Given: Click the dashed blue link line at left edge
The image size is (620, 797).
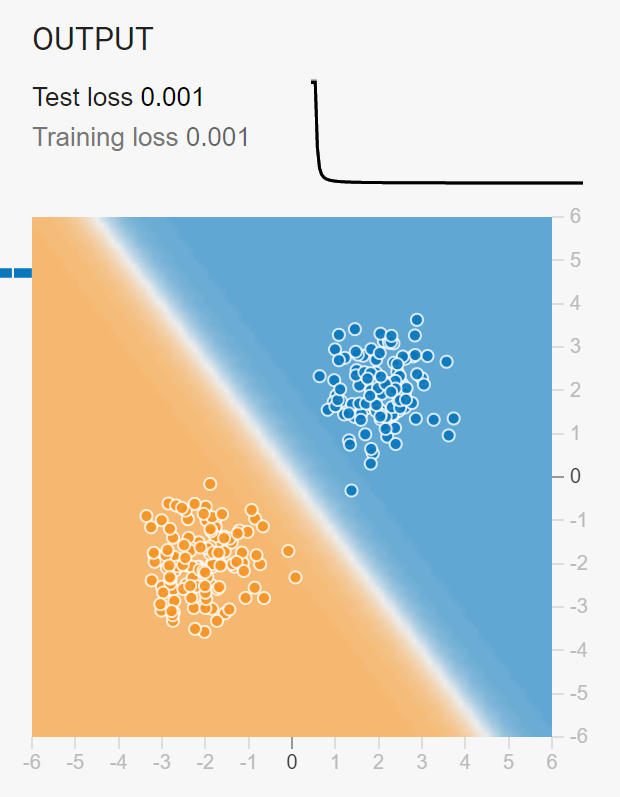Looking at the screenshot, I should [16, 273].
